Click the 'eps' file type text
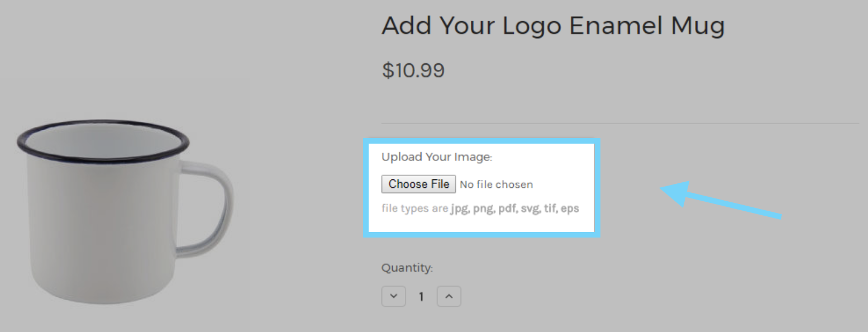 [570, 209]
